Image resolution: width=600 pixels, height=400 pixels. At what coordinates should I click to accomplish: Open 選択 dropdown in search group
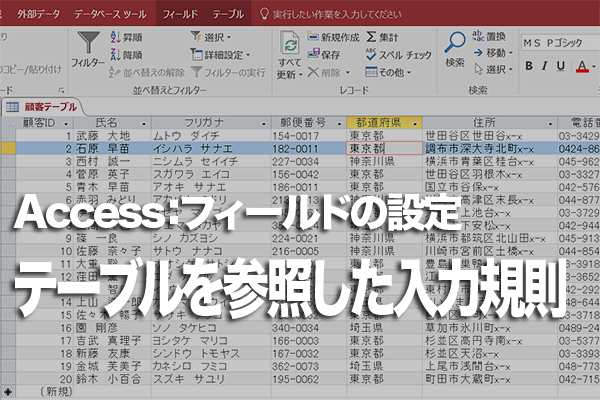point(493,69)
